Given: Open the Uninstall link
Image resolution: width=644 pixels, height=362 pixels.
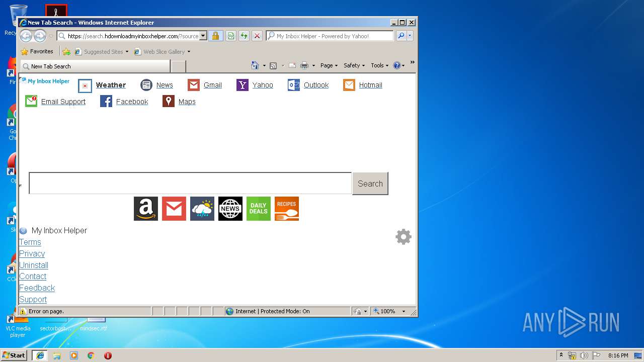Looking at the screenshot, I should pos(34,265).
